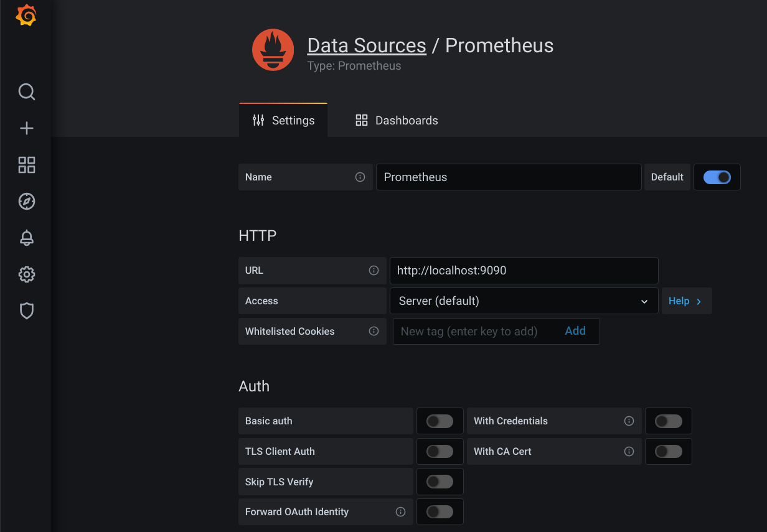This screenshot has width=767, height=532.
Task: Open Dashboards from the sidebar
Action: click(x=26, y=165)
